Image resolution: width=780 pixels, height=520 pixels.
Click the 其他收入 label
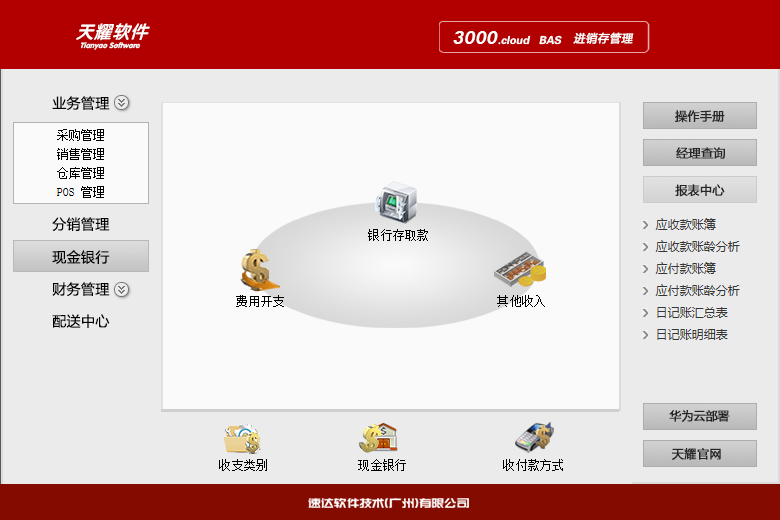(521, 302)
